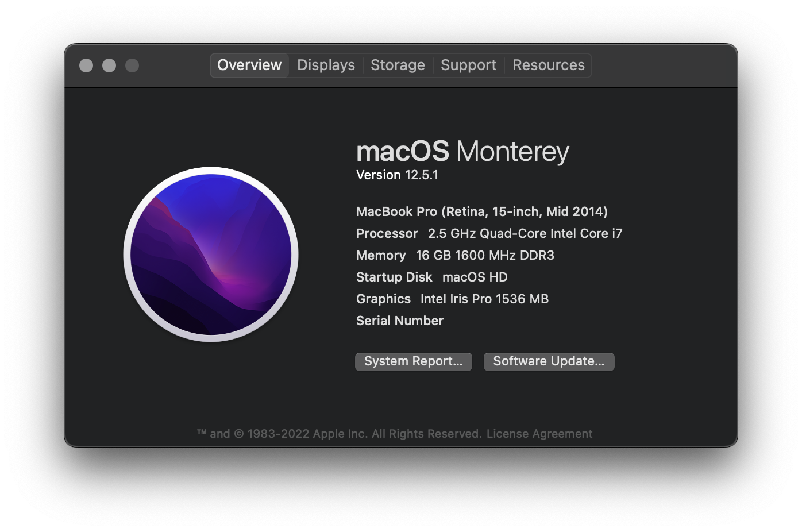Minimize the window with the middle titlebar button
Screen dimensions: 802x532
pyautogui.click(x=109, y=65)
